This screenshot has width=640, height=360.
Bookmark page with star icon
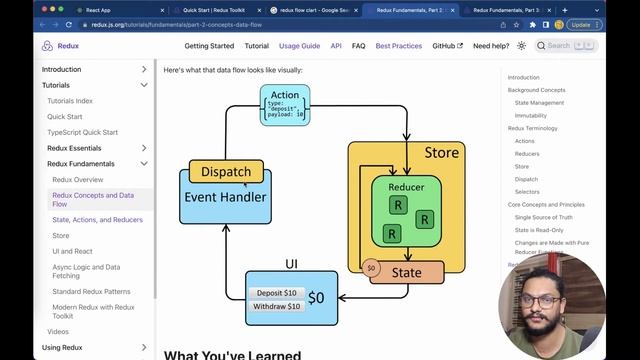click(x=516, y=25)
